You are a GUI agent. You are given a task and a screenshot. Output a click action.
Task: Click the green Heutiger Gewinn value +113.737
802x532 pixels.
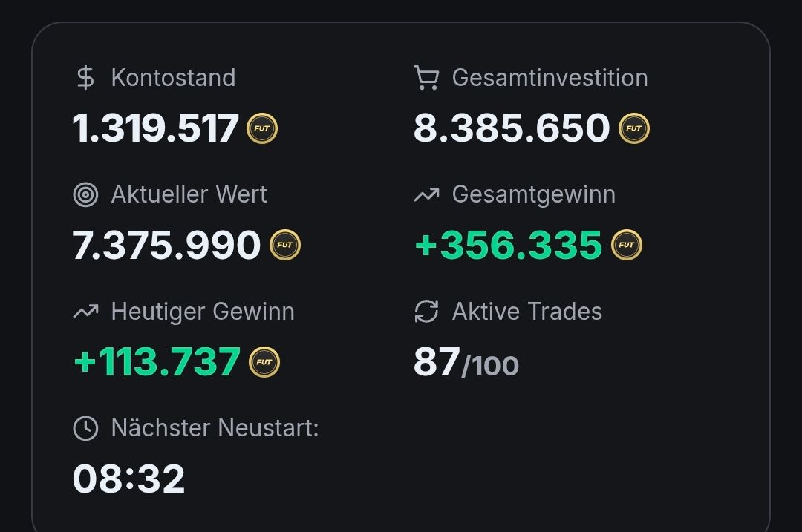(x=157, y=362)
